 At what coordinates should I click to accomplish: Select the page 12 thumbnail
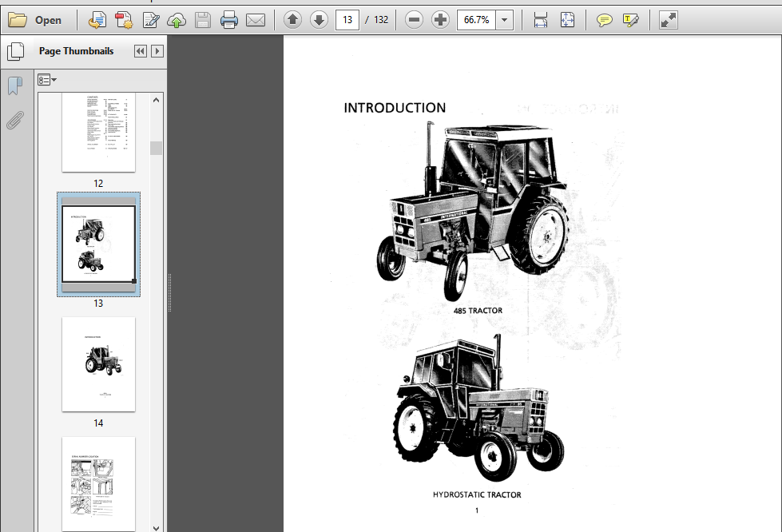click(x=98, y=132)
